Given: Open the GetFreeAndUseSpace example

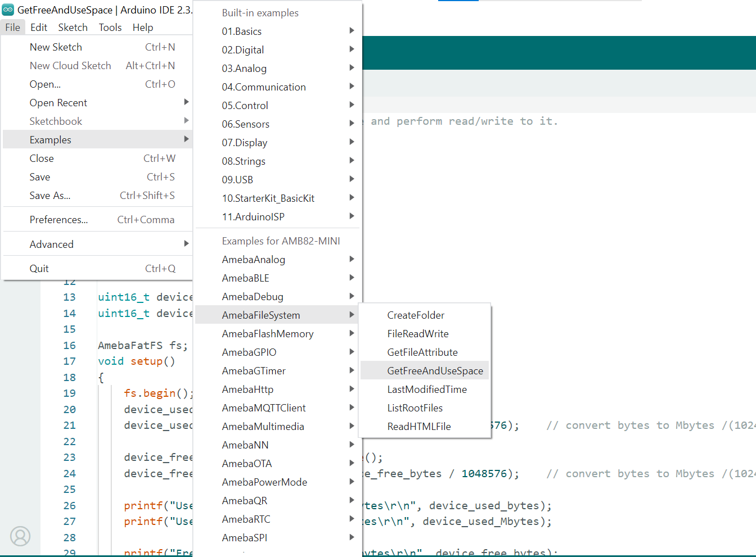Looking at the screenshot, I should tap(435, 371).
